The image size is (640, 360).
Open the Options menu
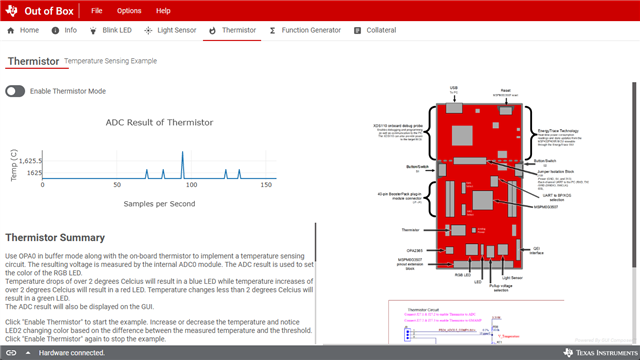click(x=129, y=11)
